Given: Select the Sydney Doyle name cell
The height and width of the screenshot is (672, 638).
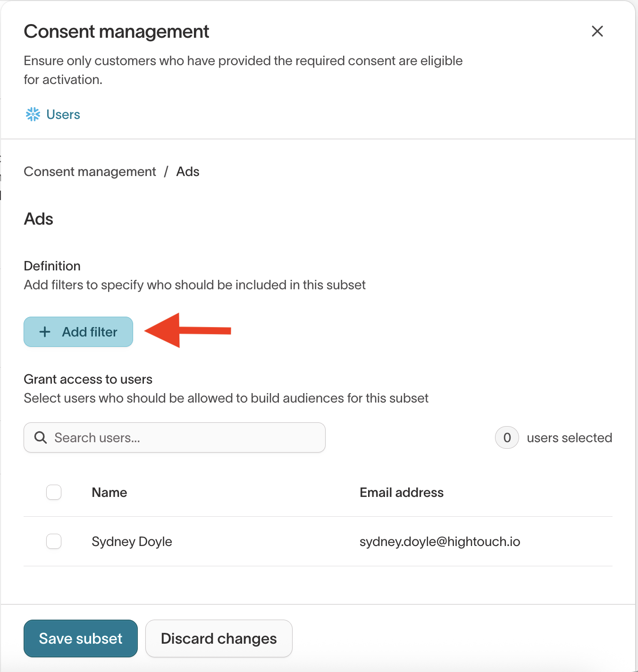Looking at the screenshot, I should pos(132,542).
